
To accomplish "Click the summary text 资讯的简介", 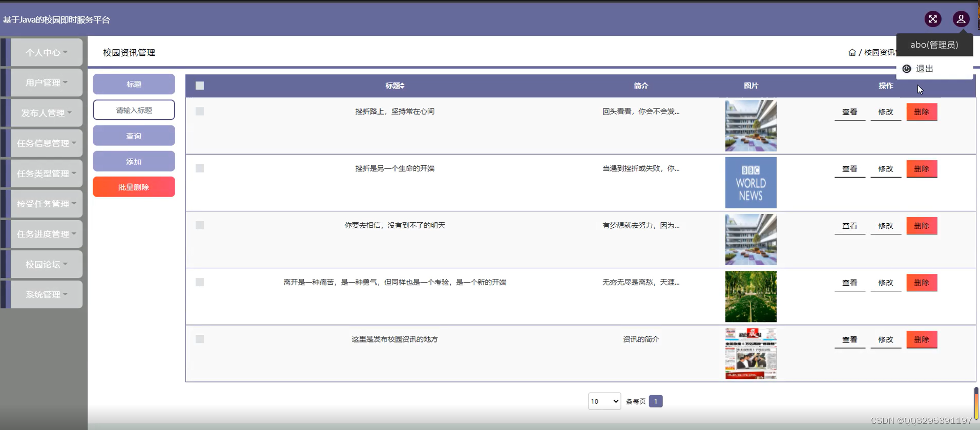I will point(641,339).
